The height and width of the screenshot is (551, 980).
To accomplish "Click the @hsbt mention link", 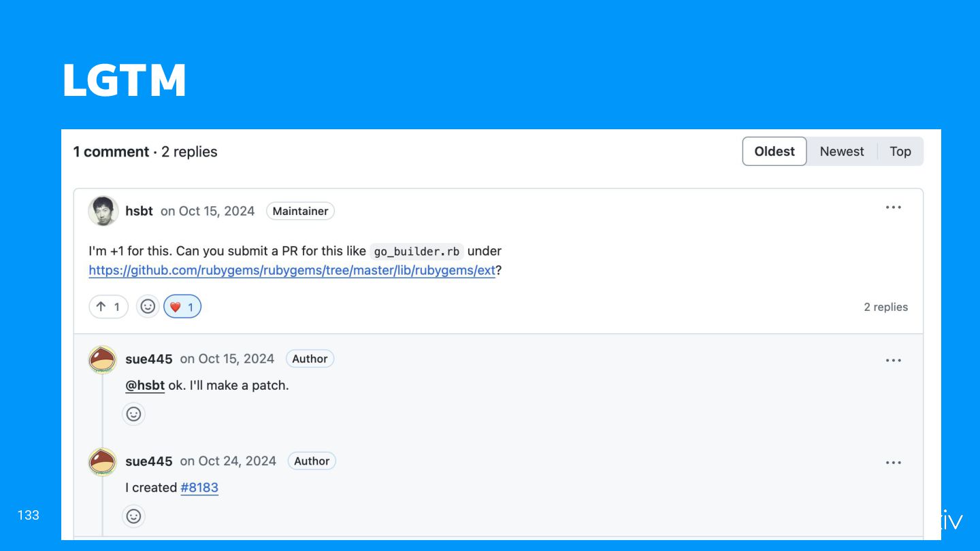I will coord(145,385).
